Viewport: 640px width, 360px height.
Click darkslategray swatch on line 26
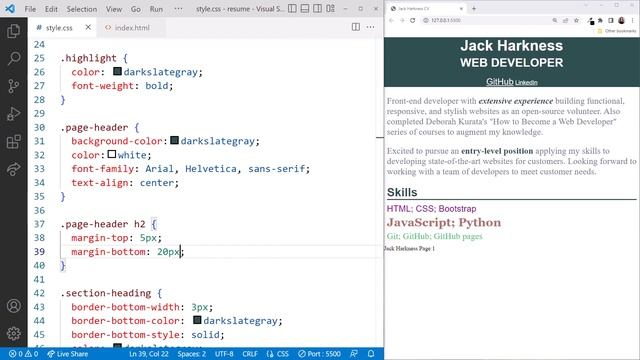[x=117, y=71]
